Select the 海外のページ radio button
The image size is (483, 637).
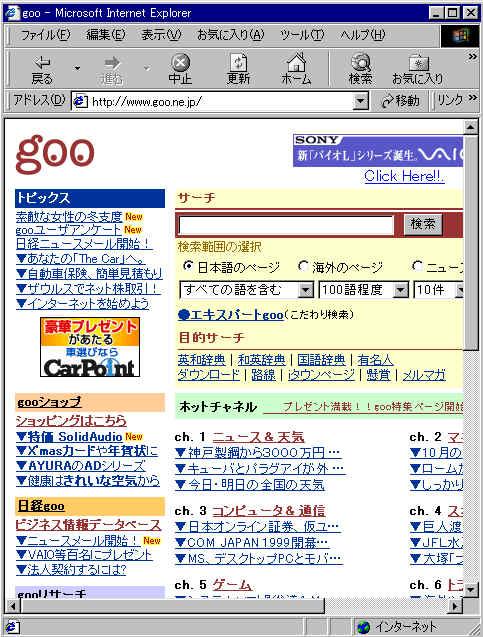(303, 266)
